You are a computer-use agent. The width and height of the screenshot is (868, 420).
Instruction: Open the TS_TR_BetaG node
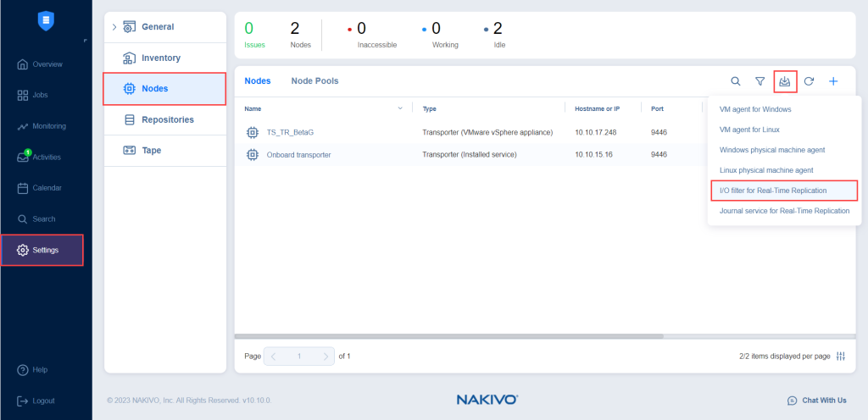pos(290,133)
